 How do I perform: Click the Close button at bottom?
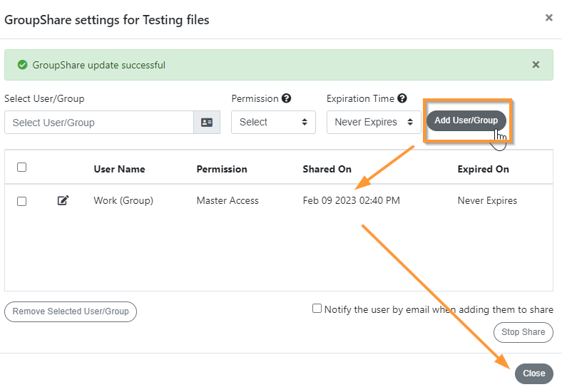coord(534,373)
